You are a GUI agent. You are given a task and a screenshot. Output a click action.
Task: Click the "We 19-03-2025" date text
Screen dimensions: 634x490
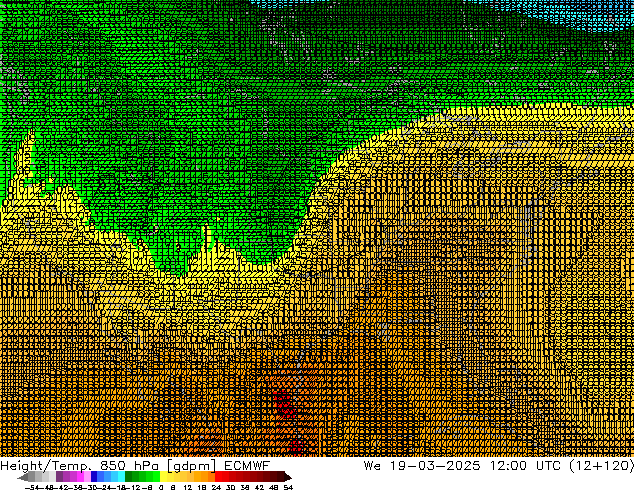(422, 466)
